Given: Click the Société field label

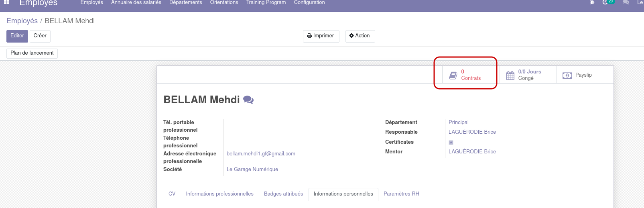Looking at the screenshot, I should (173, 169).
